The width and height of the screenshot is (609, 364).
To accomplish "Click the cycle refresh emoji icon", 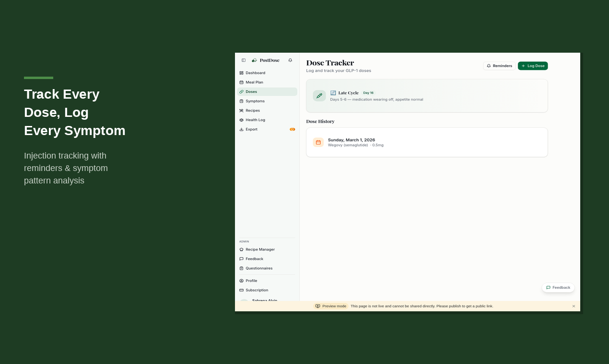I will (x=333, y=93).
